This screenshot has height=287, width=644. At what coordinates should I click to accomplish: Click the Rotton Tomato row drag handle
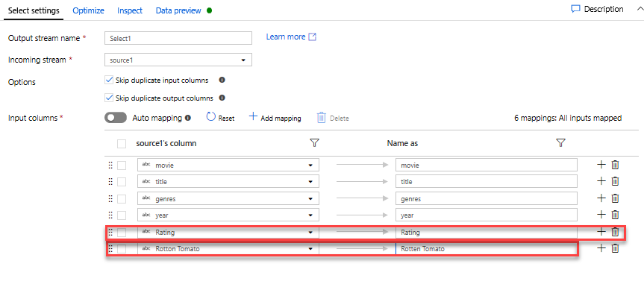(x=110, y=249)
